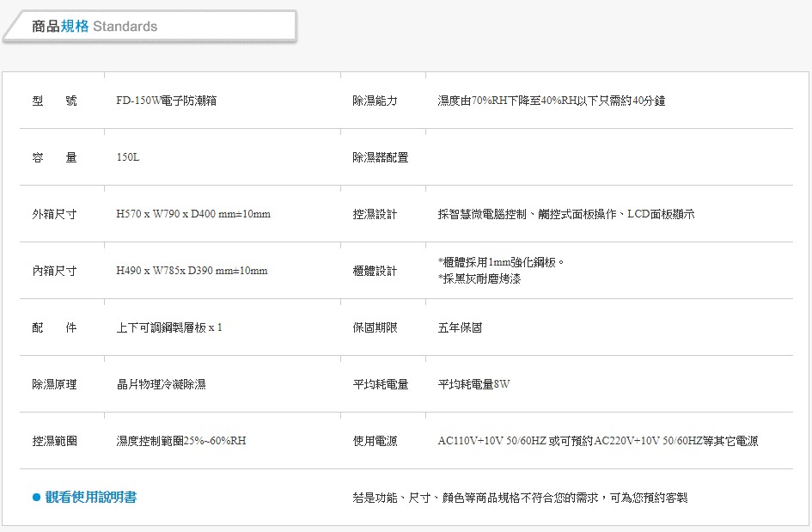Click the 平均耗電量8W value
Image resolution: width=812 pixels, height=532 pixels.
tap(473, 384)
